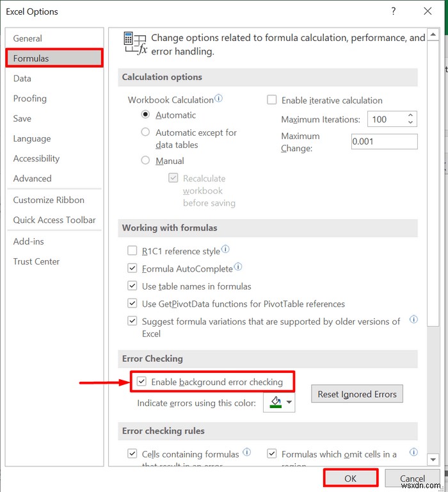Open the Language category
Screen dimensions: 448x492
tap(54, 138)
